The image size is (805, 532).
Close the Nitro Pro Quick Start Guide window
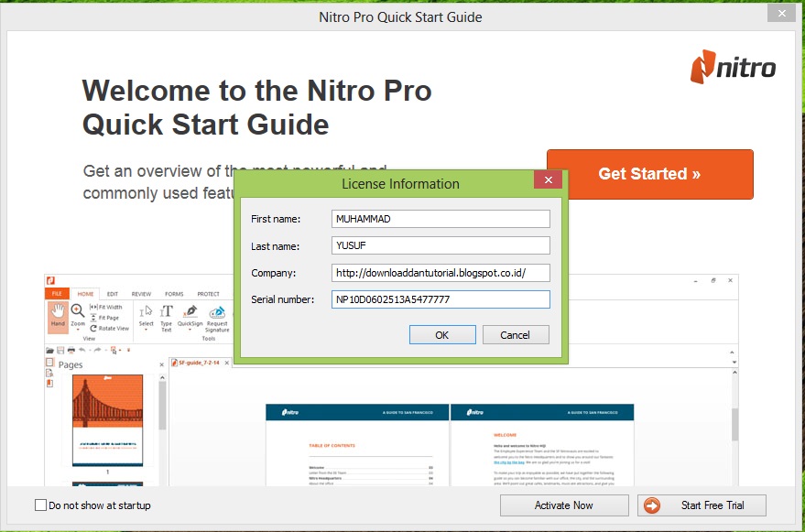coord(781,14)
